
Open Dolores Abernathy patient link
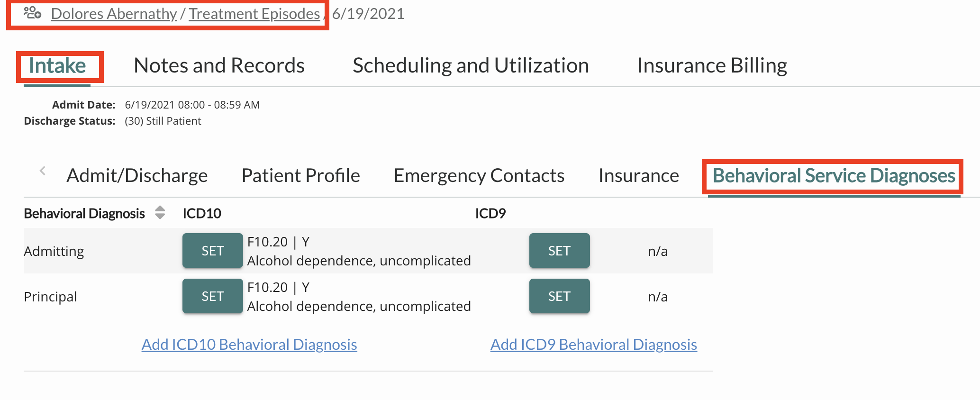[x=113, y=13]
